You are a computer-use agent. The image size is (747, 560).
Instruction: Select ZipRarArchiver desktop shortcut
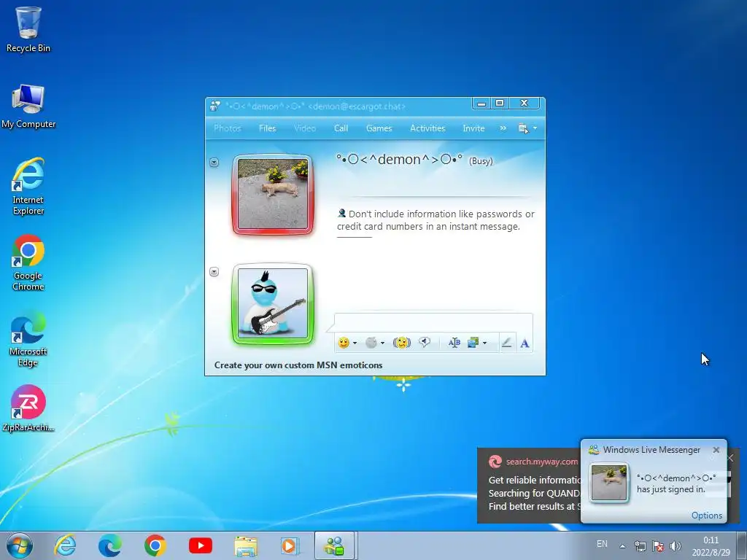coord(28,408)
